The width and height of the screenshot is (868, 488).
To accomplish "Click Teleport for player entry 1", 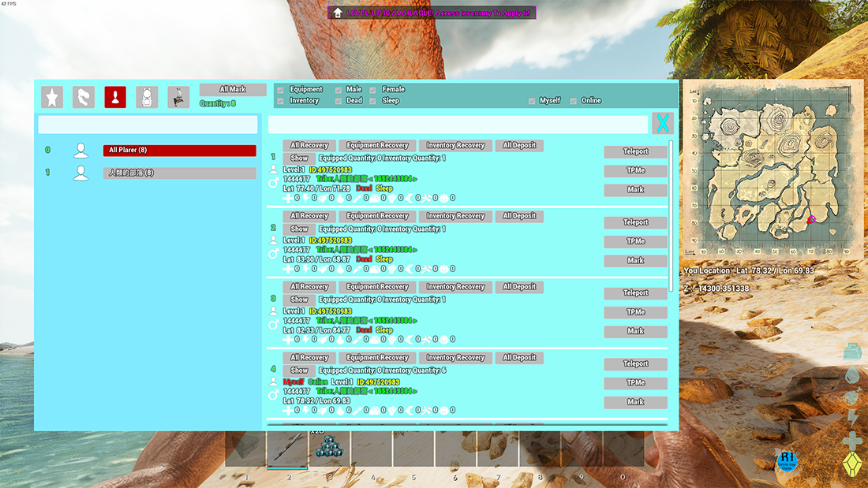I will coord(635,151).
